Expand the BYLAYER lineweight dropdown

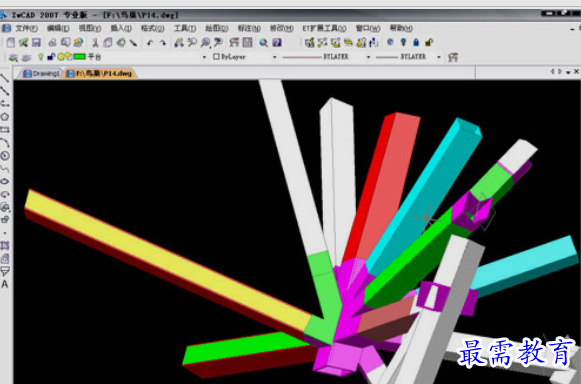coord(439,57)
